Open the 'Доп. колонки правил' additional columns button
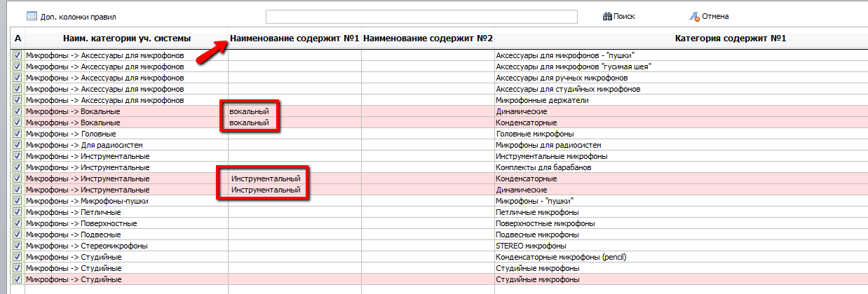 tap(71, 16)
